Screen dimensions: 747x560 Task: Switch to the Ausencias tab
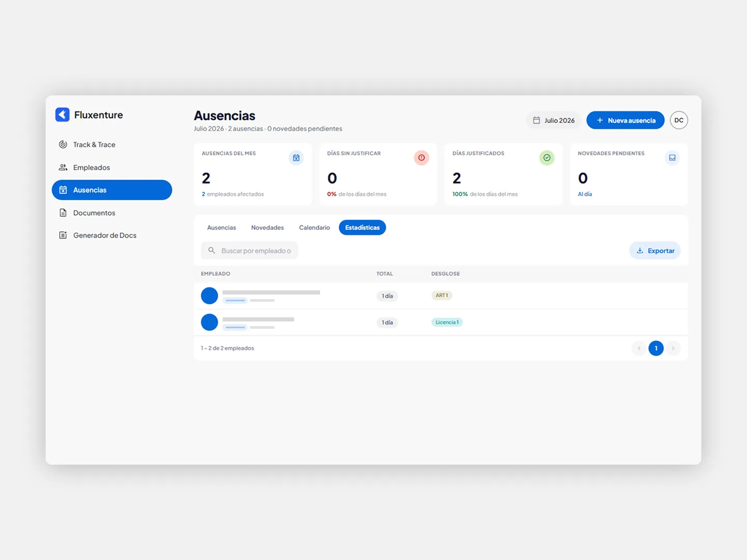222,228
